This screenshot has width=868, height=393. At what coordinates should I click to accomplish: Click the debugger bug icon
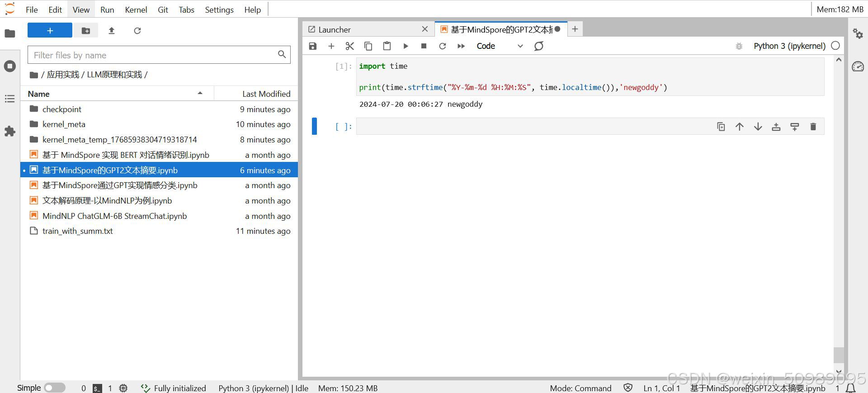(x=739, y=46)
